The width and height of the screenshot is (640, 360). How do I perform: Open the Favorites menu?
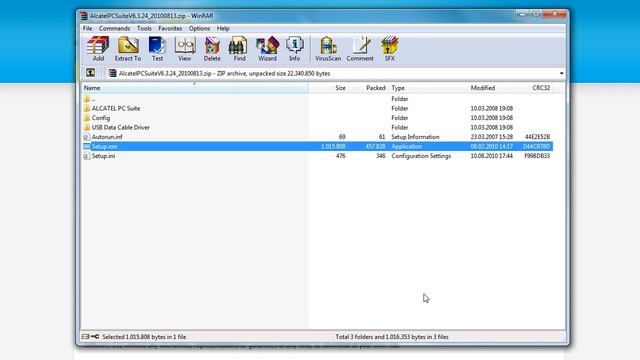pyautogui.click(x=170, y=29)
